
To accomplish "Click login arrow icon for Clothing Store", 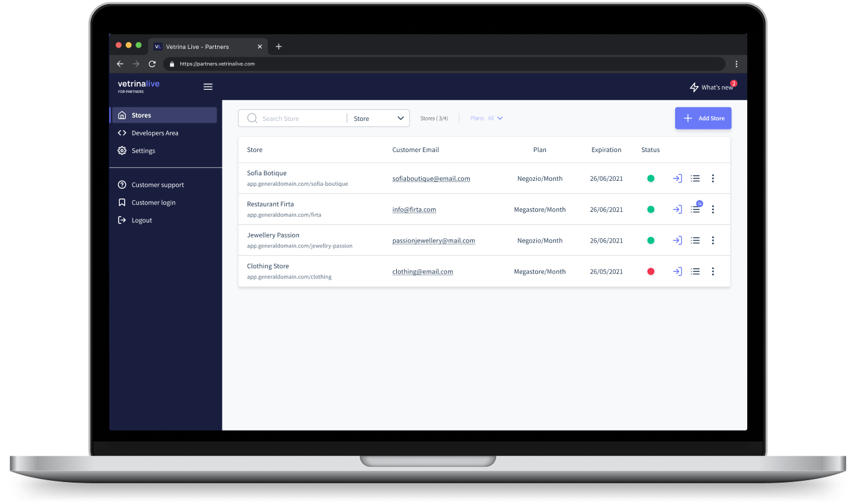I will click(x=677, y=271).
